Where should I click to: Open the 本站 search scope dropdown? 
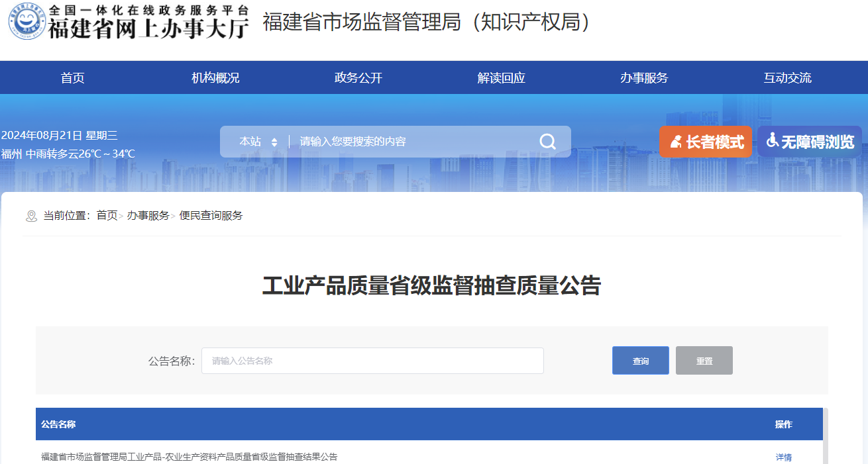(258, 142)
